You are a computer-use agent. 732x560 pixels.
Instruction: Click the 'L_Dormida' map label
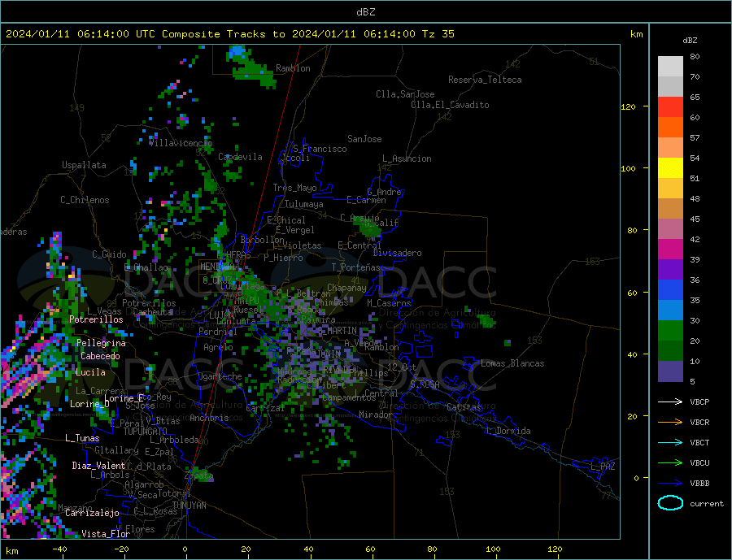(509, 431)
